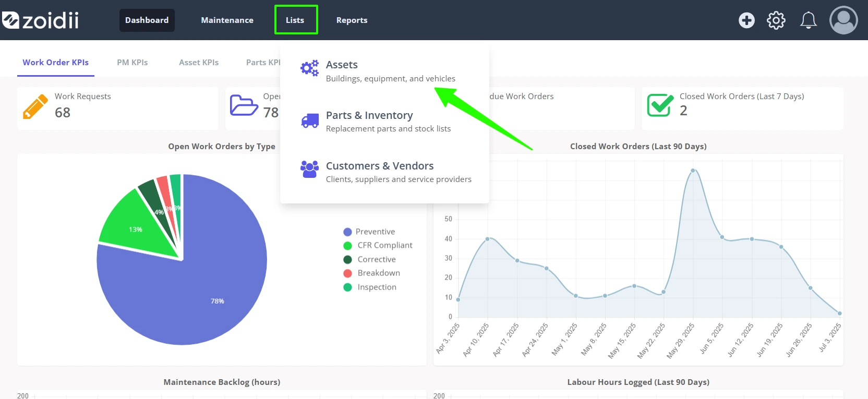Open the notifications bell
The image size is (868, 399).
[809, 20]
